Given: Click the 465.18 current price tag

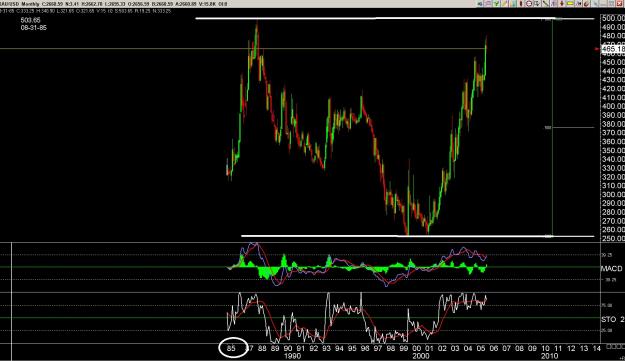Looking at the screenshot, I should [x=613, y=49].
